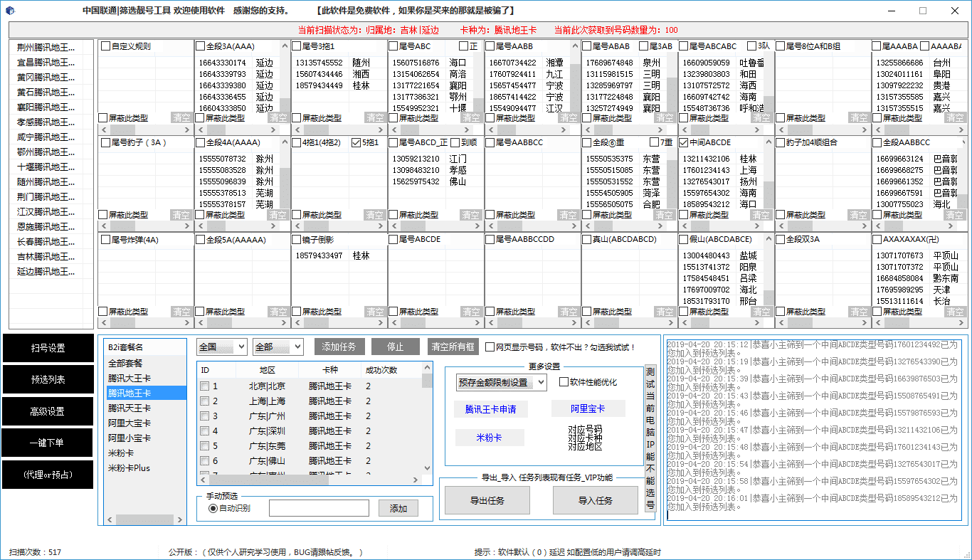Uncheck the 中间ABCDE checkbox

coord(684,142)
